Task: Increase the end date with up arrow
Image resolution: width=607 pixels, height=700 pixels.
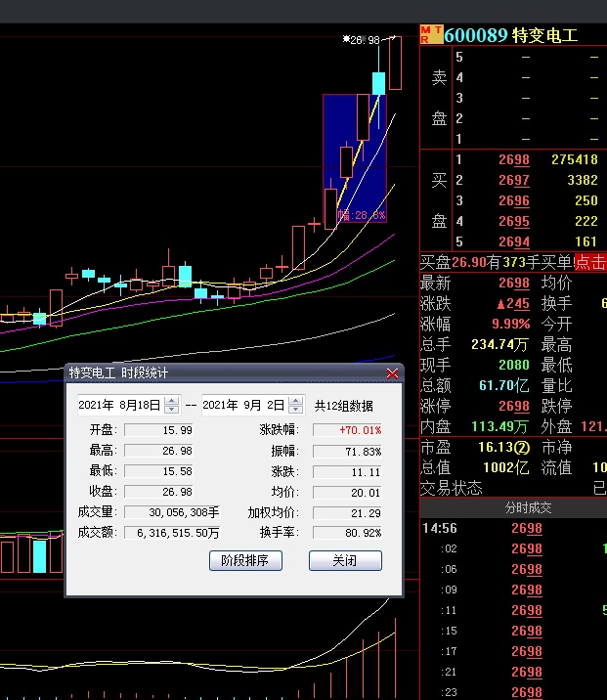Action: (x=296, y=401)
